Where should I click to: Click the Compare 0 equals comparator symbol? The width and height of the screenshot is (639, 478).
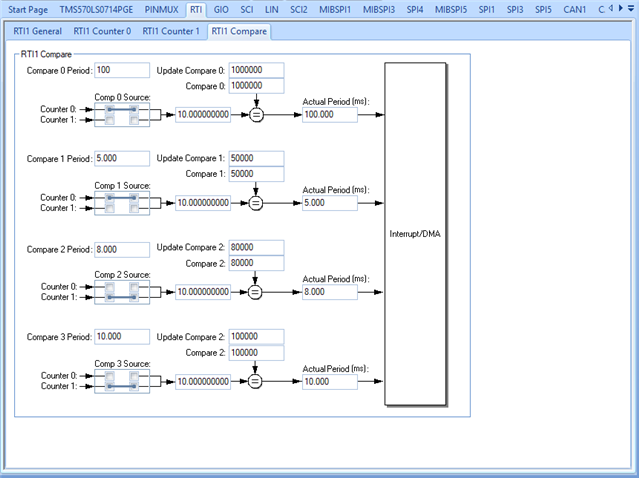pyautogui.click(x=256, y=115)
